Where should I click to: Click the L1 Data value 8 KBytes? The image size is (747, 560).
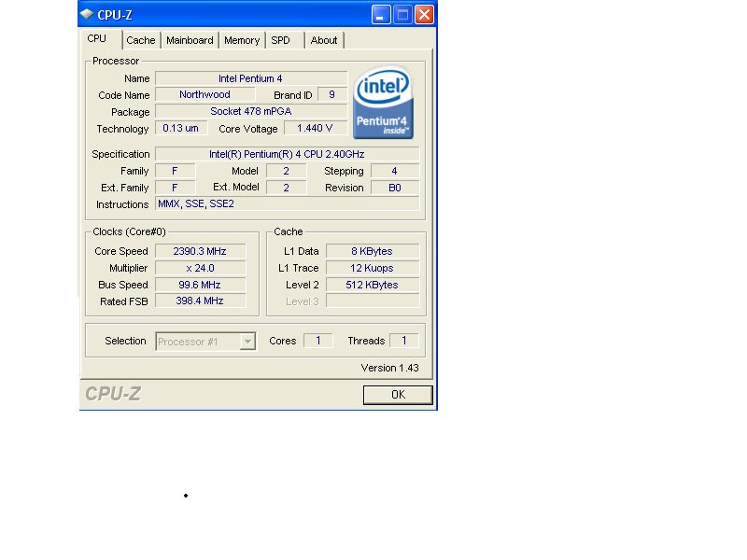tap(373, 251)
